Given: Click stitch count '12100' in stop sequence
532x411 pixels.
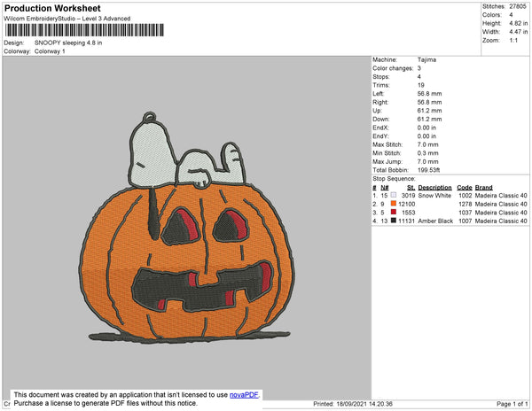Looking at the screenshot, I should 407,204.
